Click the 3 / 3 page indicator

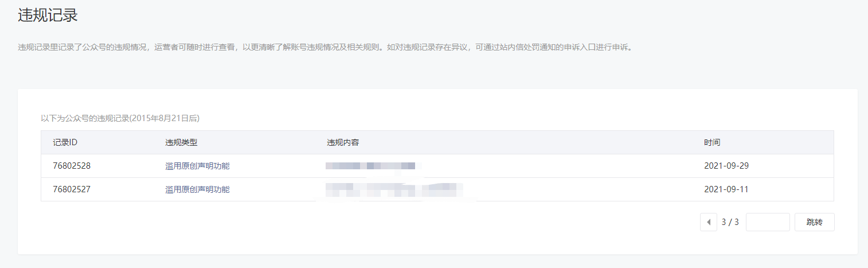730,222
